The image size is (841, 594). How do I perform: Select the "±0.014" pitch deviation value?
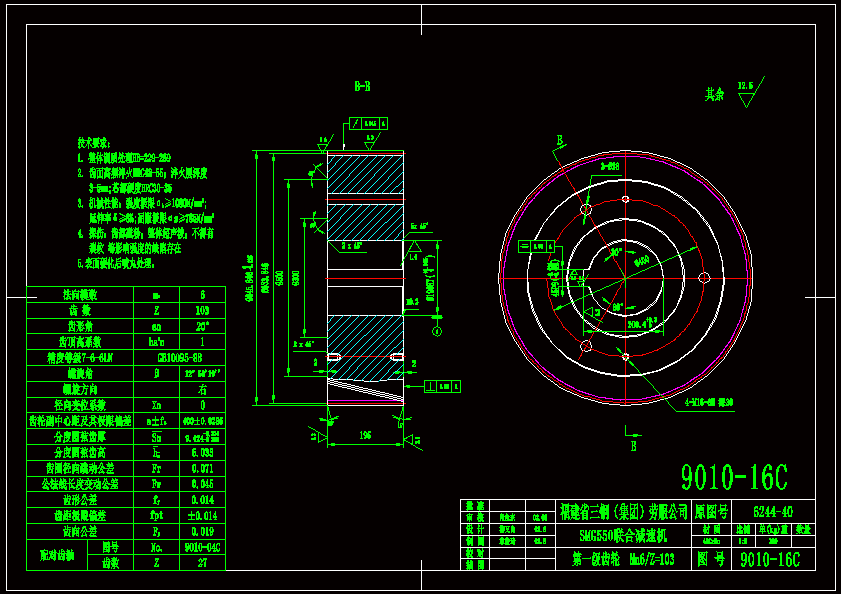(202, 516)
